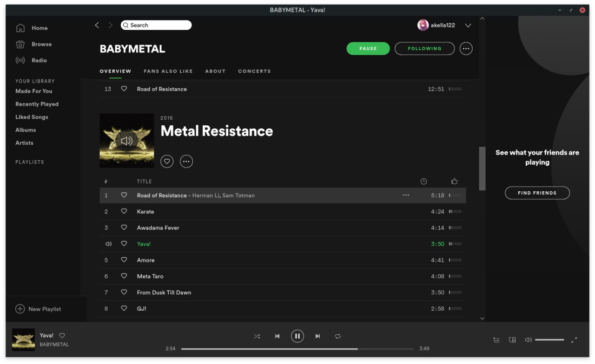This screenshot has width=595, height=364.
Task: Like track 13 Road of Resistance
Action: 124,89
